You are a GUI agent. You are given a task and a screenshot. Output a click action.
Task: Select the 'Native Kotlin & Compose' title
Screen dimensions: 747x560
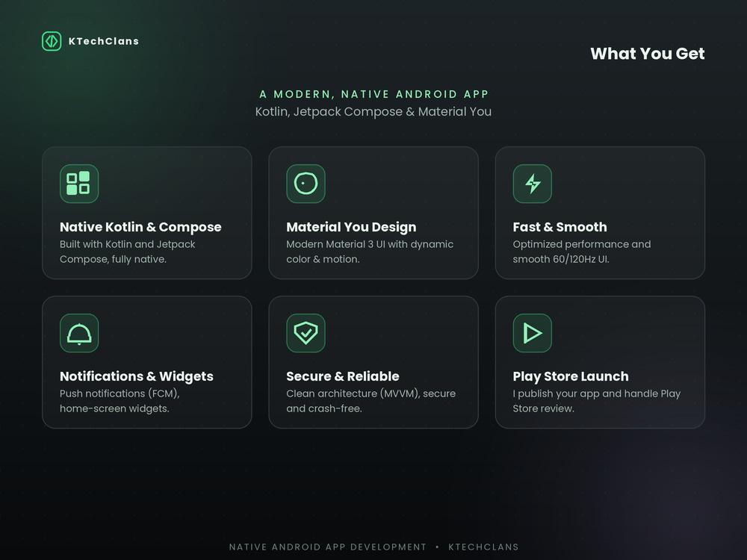[140, 227]
